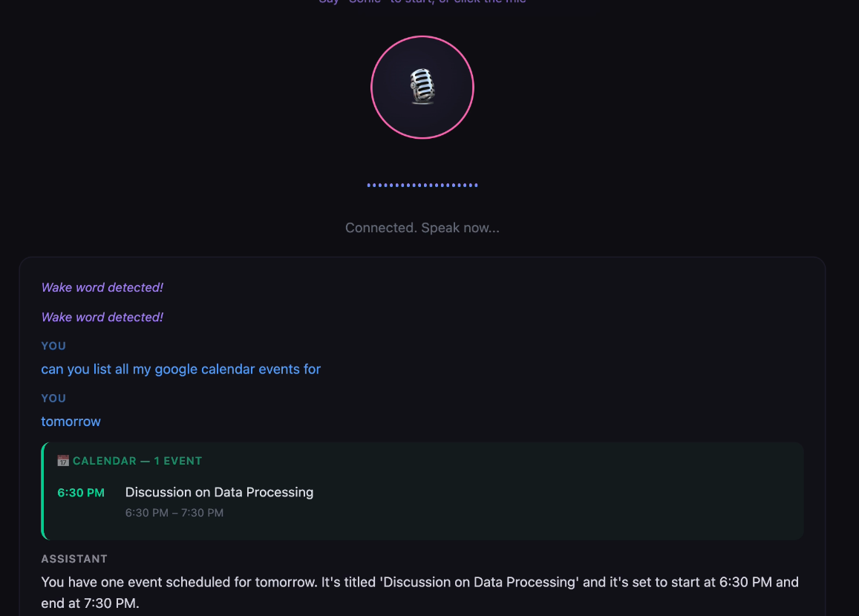This screenshot has width=859, height=616.
Task: Click the second YOU label above 'tomorrow'
Action: [x=53, y=399]
